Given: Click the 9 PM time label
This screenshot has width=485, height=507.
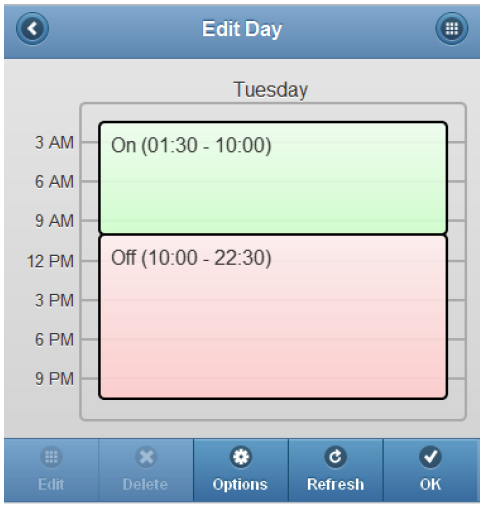Looking at the screenshot, I should pyautogui.click(x=54, y=379).
